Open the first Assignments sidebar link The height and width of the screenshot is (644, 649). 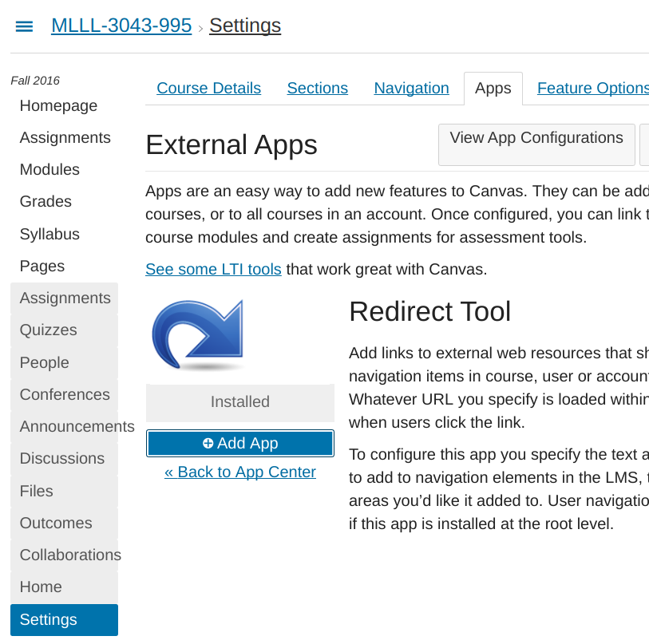[65, 137]
